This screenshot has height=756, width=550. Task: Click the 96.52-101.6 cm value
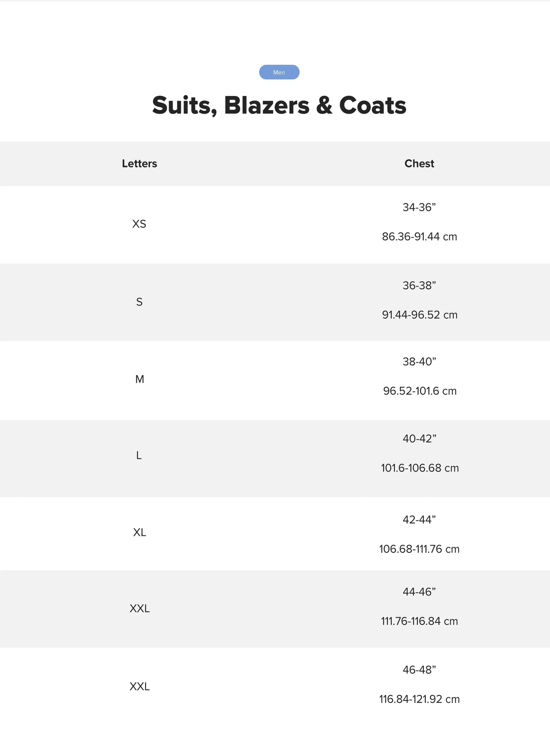coord(419,391)
